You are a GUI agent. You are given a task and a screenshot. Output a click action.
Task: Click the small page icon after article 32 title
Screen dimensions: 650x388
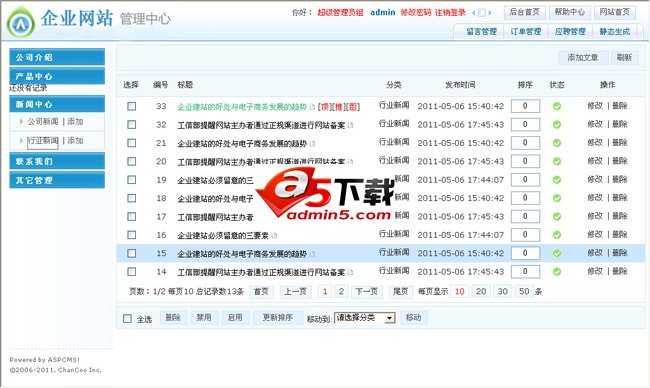click(350, 125)
